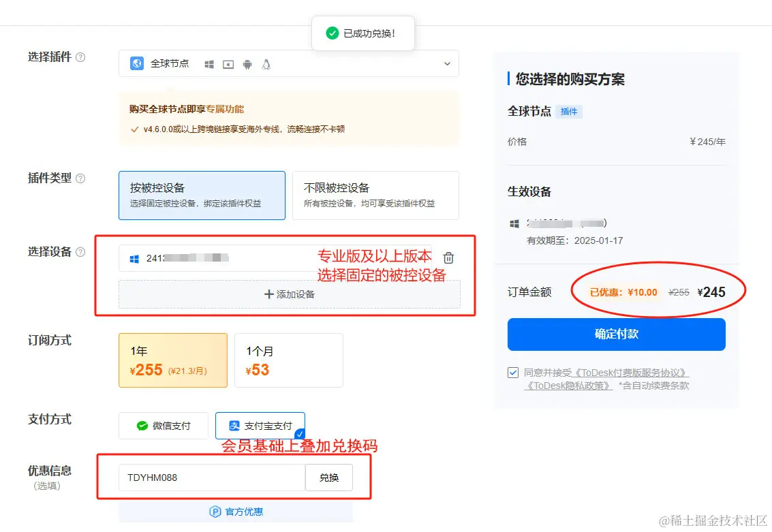
Task: Click the Linux penguin icon in plugin dropdown
Action: pos(266,65)
